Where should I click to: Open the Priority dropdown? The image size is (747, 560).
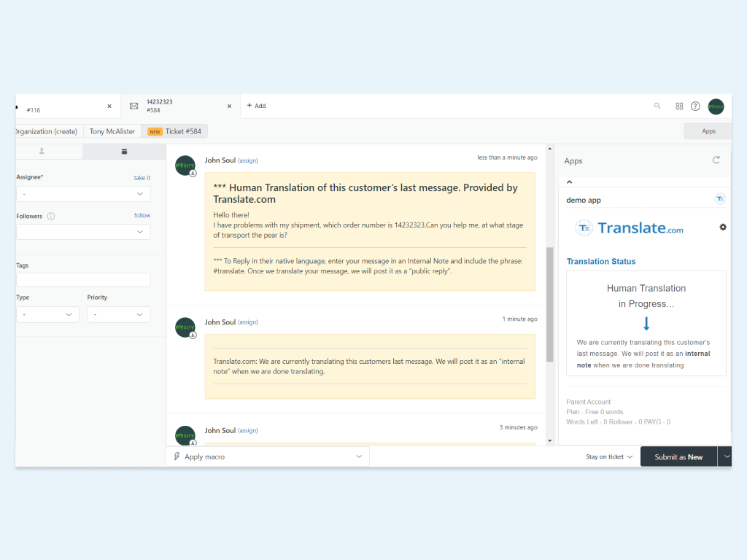(118, 314)
